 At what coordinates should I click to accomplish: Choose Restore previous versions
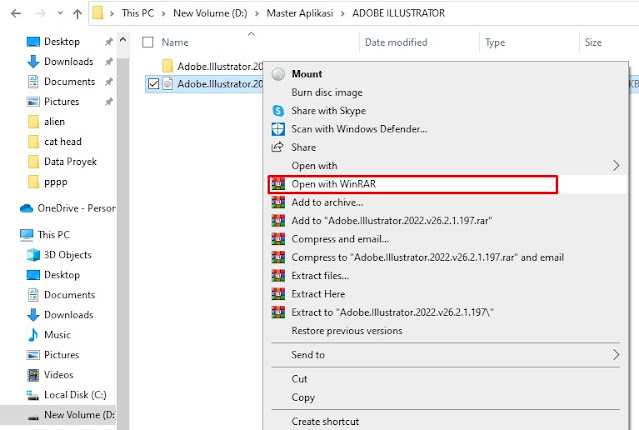pos(347,331)
